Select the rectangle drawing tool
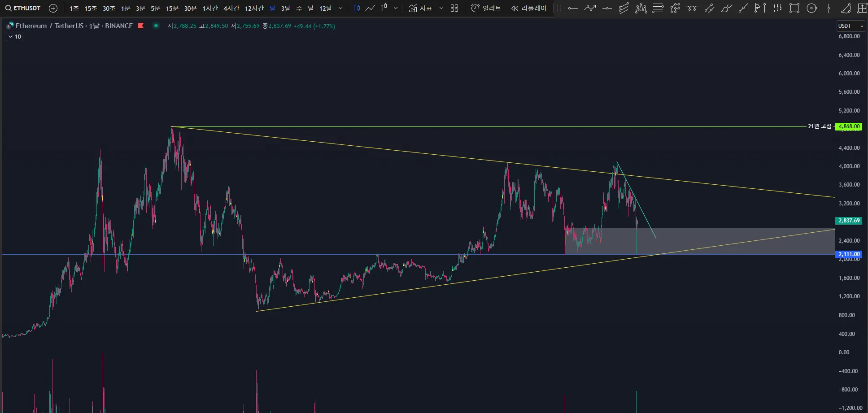 click(794, 8)
